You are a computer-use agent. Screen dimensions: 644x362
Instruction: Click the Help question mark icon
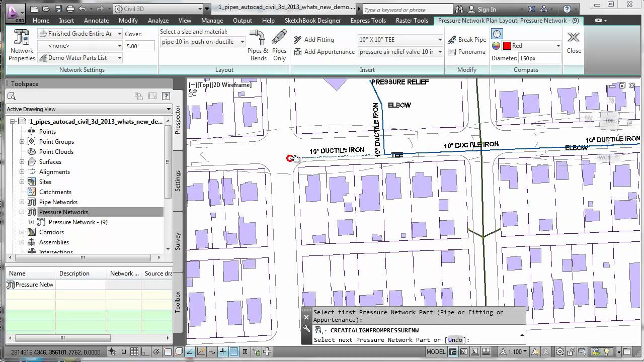567,9
